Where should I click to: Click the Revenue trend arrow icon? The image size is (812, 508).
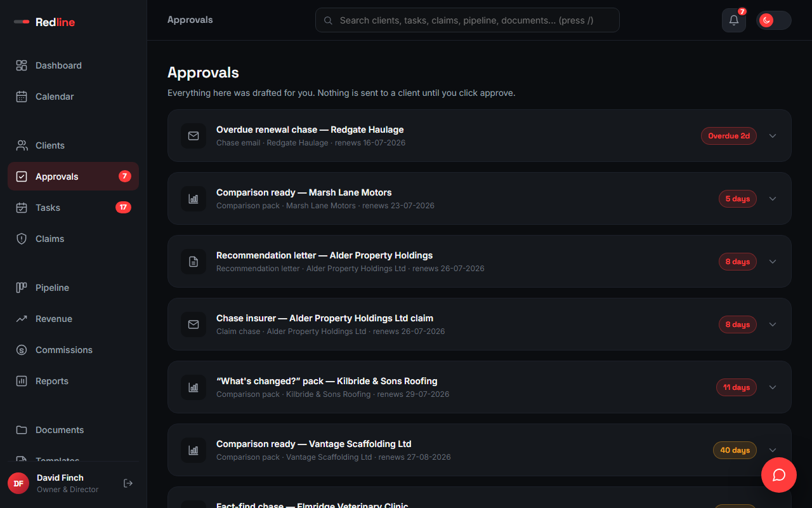22,319
